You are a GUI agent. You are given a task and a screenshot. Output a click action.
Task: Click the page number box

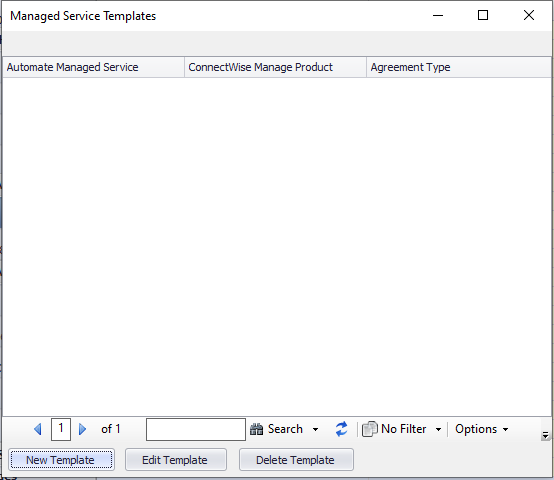tap(61, 429)
